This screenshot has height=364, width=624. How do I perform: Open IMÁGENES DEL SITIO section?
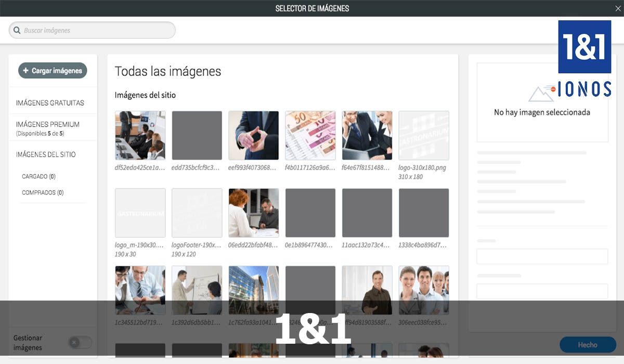(x=46, y=154)
